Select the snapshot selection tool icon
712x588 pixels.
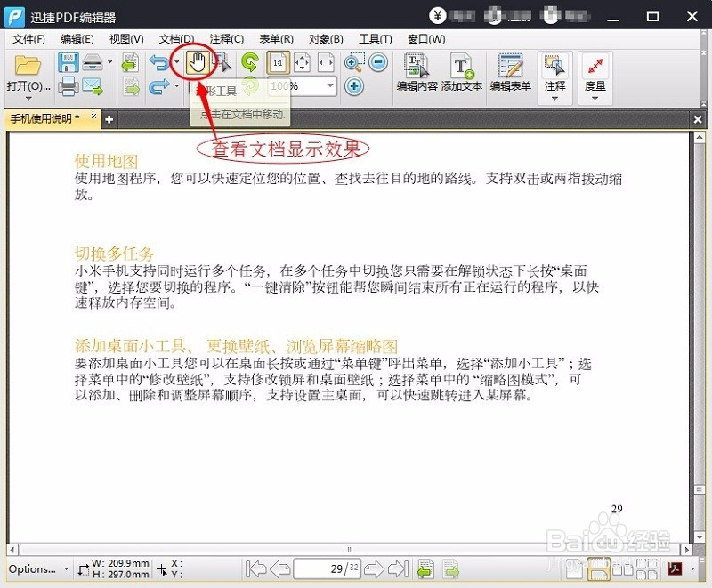tap(222, 62)
